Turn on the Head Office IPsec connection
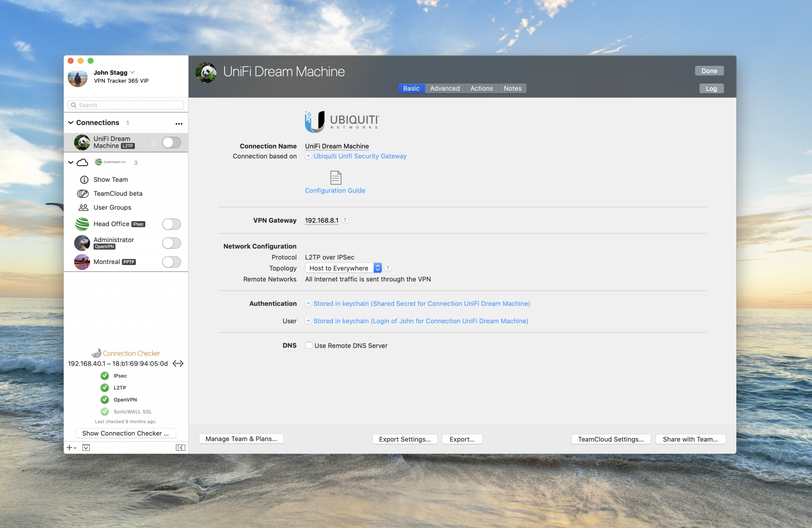Viewport: 812px width, 528px height. (171, 224)
